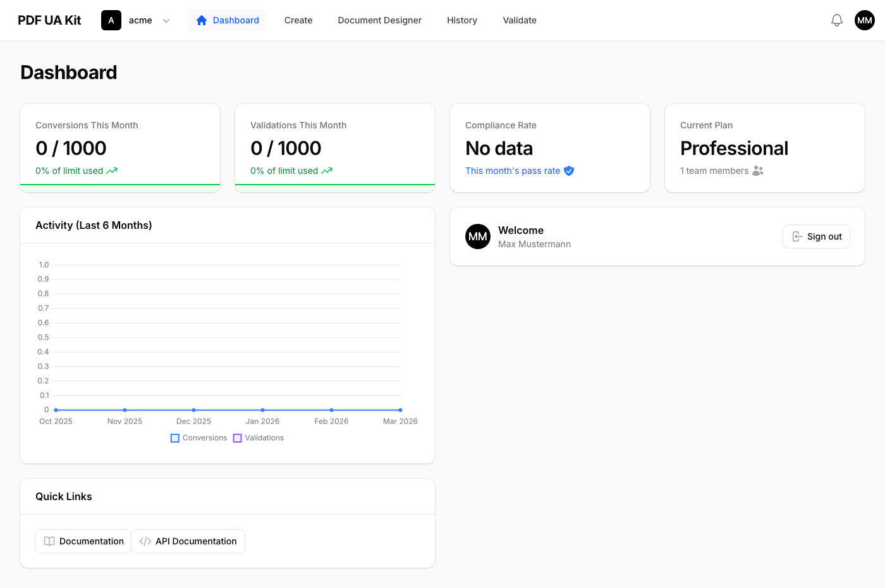Click the Mar 2026 data point on chart
The height and width of the screenshot is (588, 885).
click(x=400, y=410)
